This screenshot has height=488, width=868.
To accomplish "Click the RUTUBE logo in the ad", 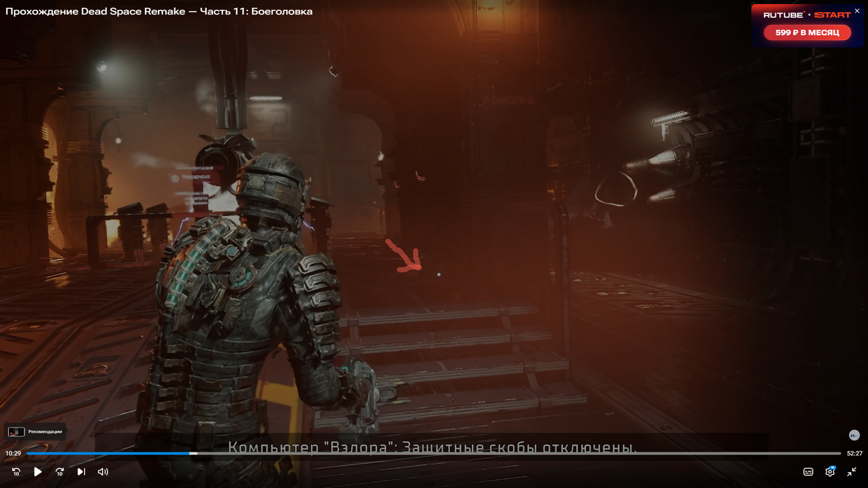I will point(783,15).
